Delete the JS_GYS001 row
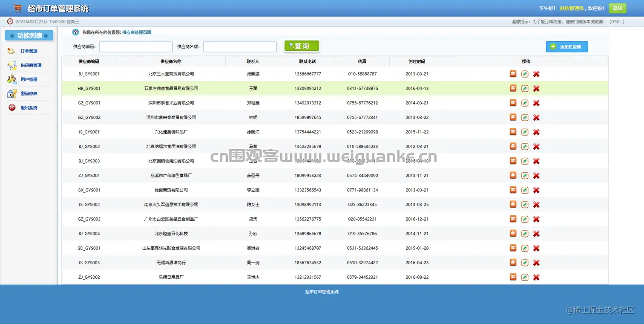The width and height of the screenshot is (644, 324). pyautogui.click(x=536, y=132)
